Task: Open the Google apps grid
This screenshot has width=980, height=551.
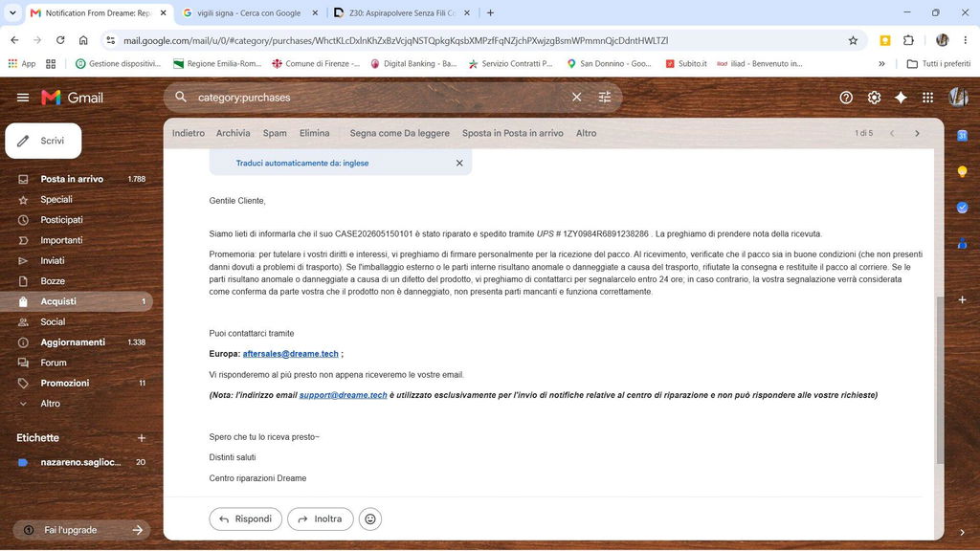Action: 927,98
